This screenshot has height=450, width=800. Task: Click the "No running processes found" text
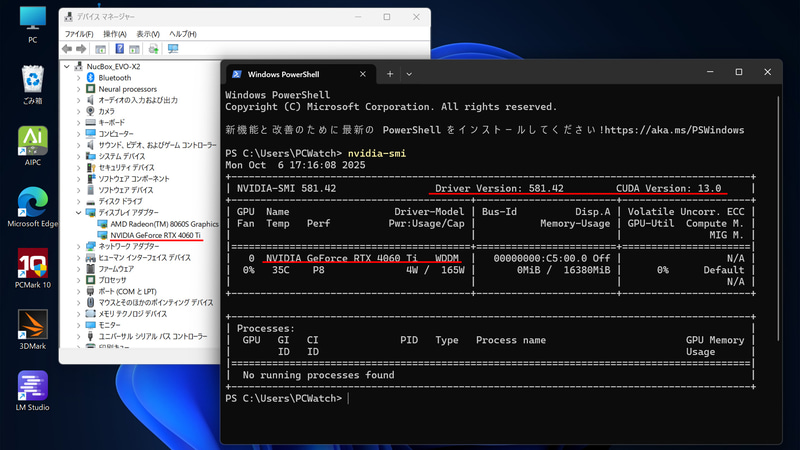tap(318, 375)
